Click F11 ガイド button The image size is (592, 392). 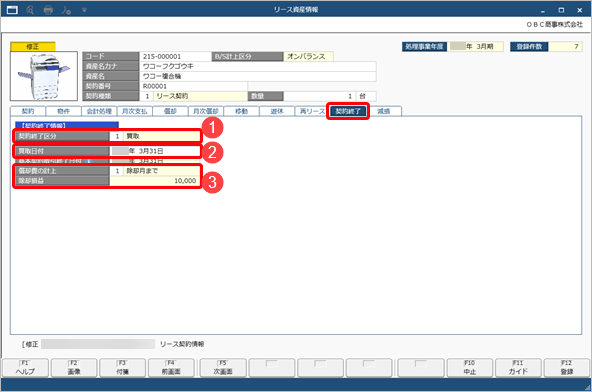point(518,367)
